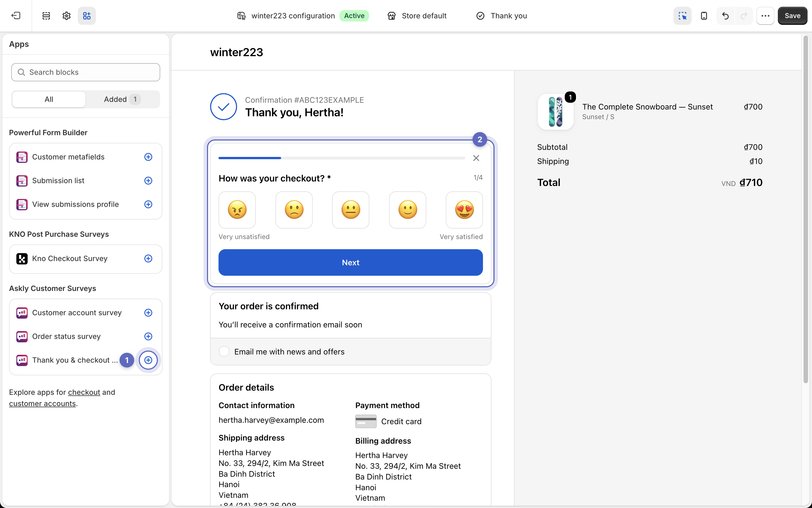Add the Submission list block

148,181
